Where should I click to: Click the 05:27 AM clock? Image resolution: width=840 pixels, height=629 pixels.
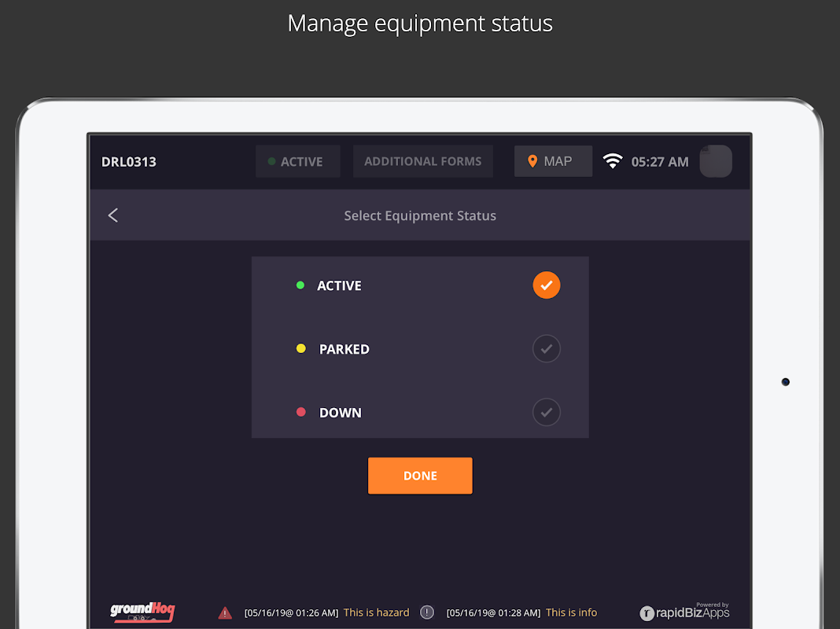pyautogui.click(x=660, y=162)
